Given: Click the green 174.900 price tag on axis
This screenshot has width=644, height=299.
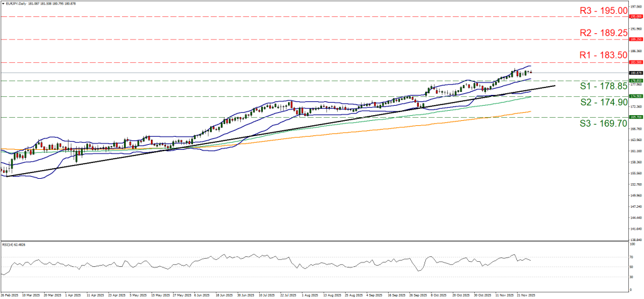Looking at the screenshot, I should pyautogui.click(x=636, y=96).
